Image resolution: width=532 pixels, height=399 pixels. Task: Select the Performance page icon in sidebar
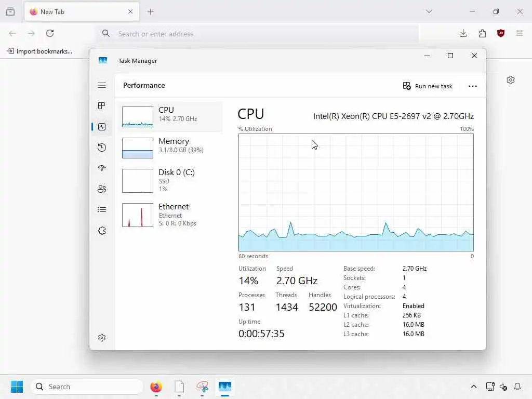tap(102, 127)
